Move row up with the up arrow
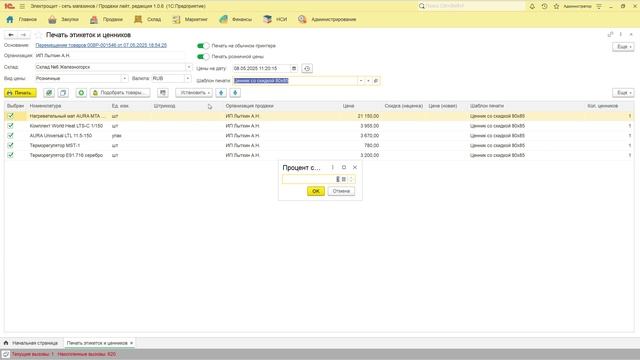640x360 pixels. point(221,93)
